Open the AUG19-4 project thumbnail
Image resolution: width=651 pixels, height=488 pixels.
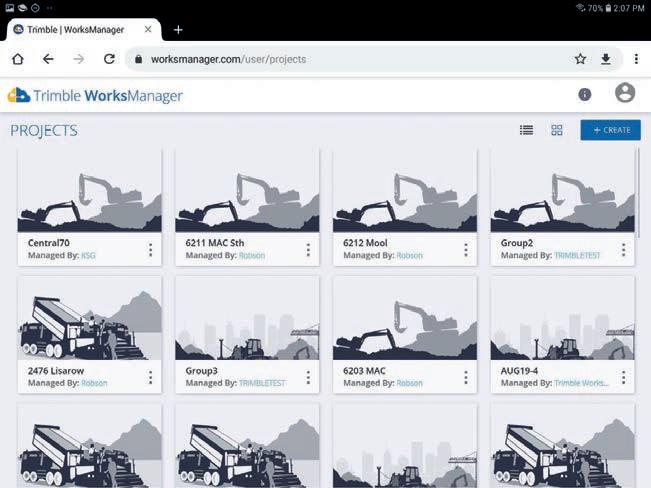click(563, 319)
